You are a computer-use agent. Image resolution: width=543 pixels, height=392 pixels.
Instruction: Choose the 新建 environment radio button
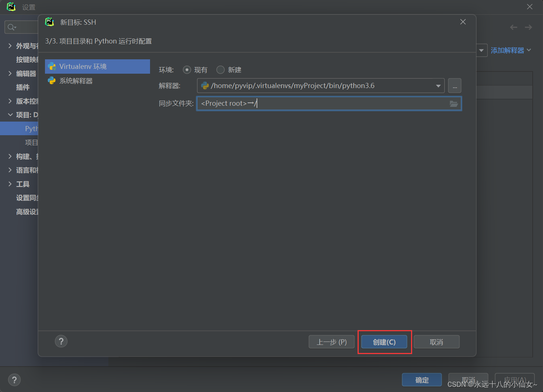tap(220, 70)
